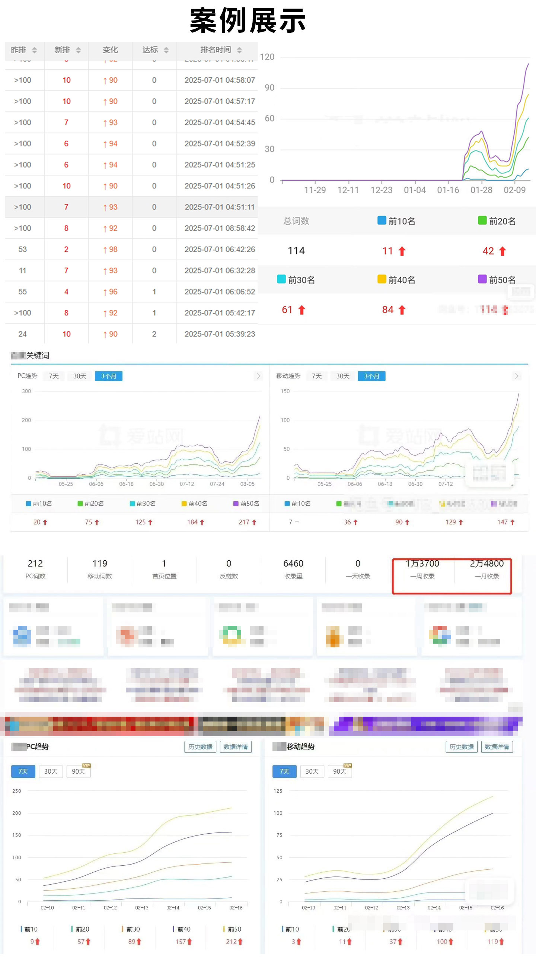Toggle green 前20名 legend in top chart

(497, 221)
